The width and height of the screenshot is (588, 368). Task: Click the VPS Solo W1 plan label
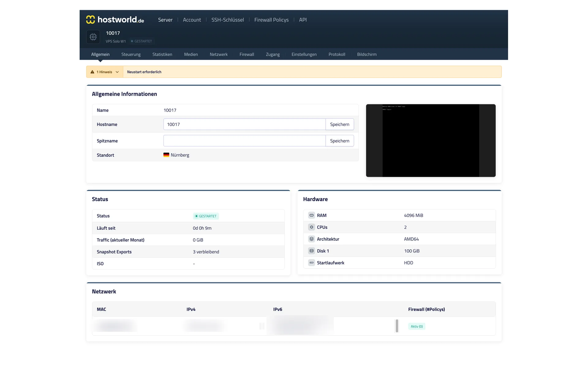pyautogui.click(x=116, y=41)
